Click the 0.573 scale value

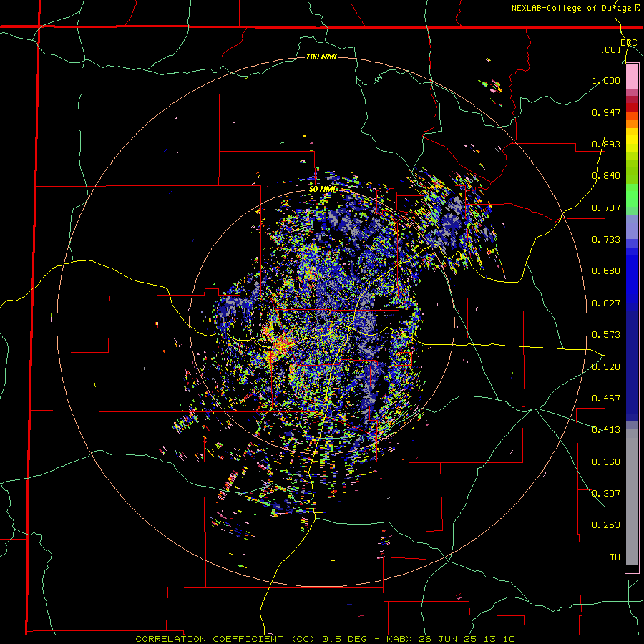(x=606, y=335)
